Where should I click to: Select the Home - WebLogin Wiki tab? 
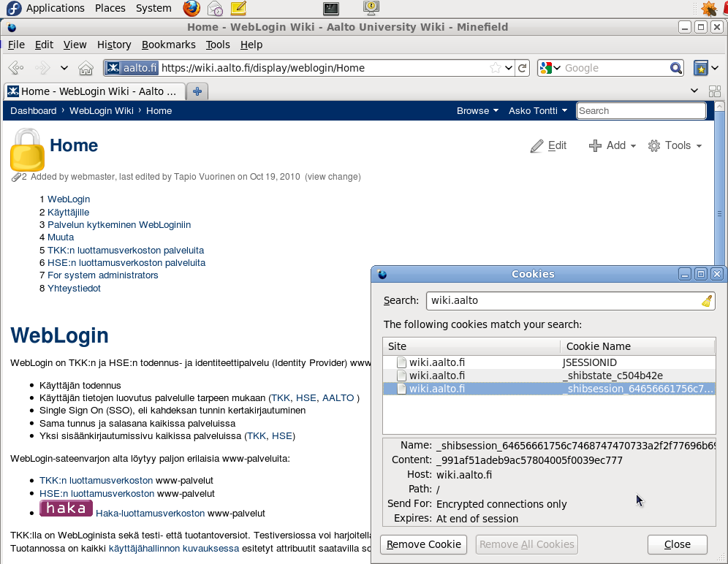(95, 91)
